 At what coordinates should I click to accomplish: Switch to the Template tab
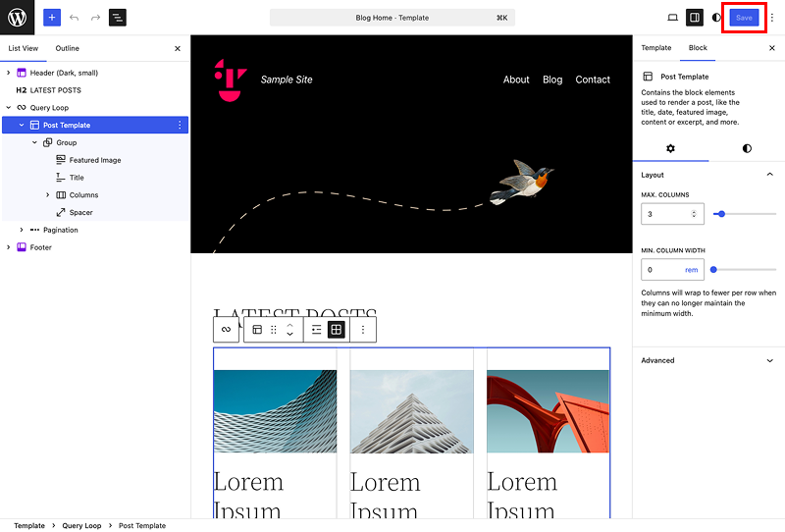[x=656, y=48]
